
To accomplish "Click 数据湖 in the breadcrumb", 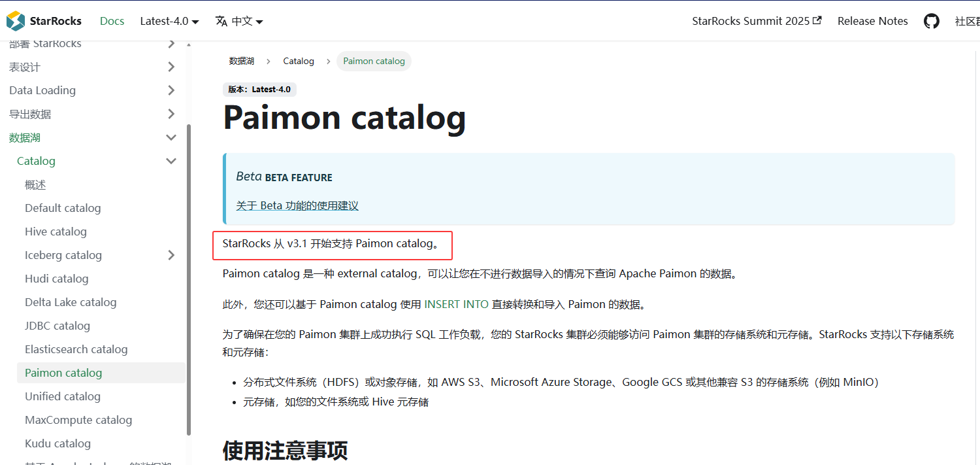I will [241, 61].
